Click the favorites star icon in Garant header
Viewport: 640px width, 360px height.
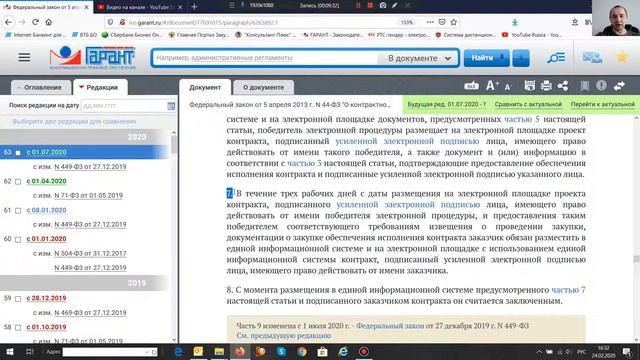(x=622, y=57)
